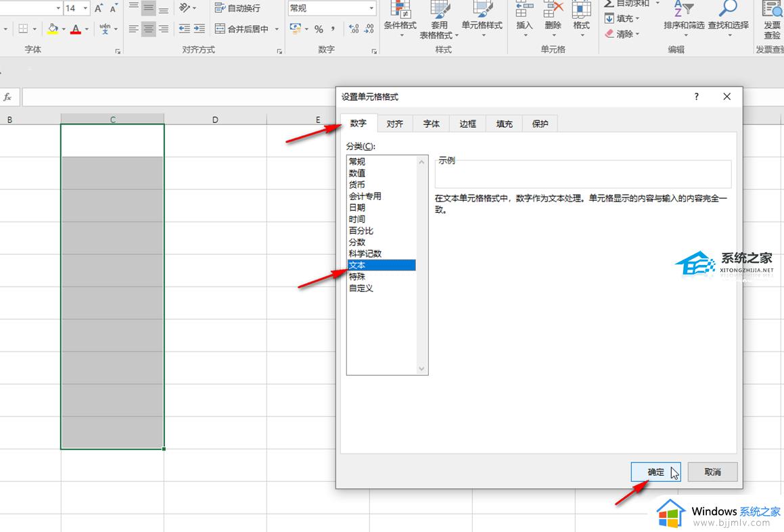
Task: Apply comma style format
Action: point(333,29)
